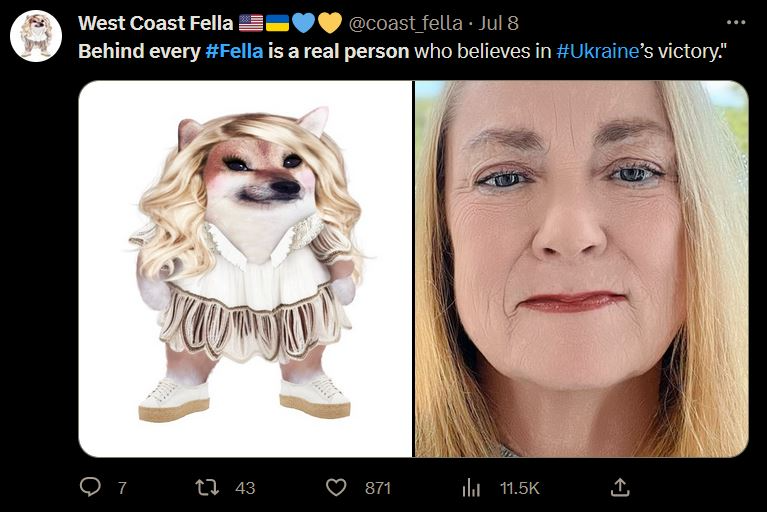This screenshot has height=512, width=767.
Task: Open the West Coast Fella profile avatar
Action: click(x=36, y=37)
